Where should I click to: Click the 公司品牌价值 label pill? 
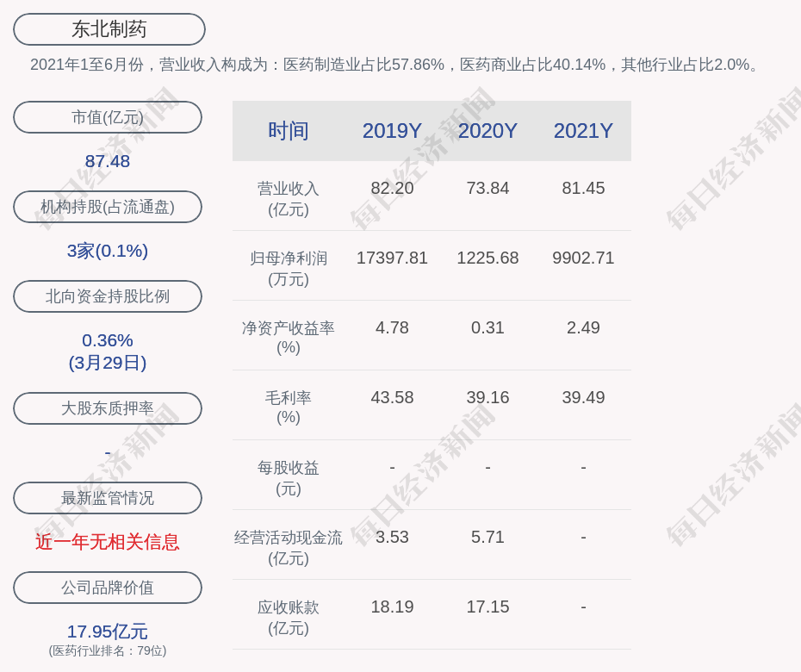point(108,588)
